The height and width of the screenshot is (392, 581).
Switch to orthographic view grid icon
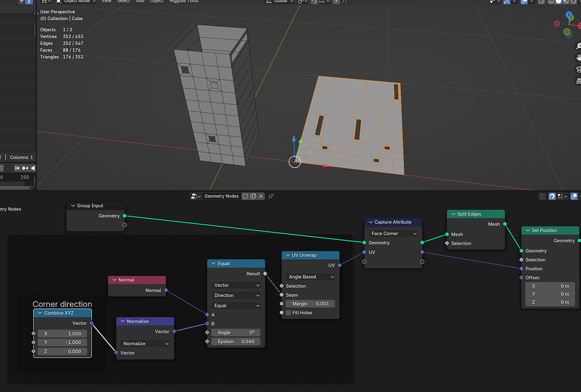point(578,81)
